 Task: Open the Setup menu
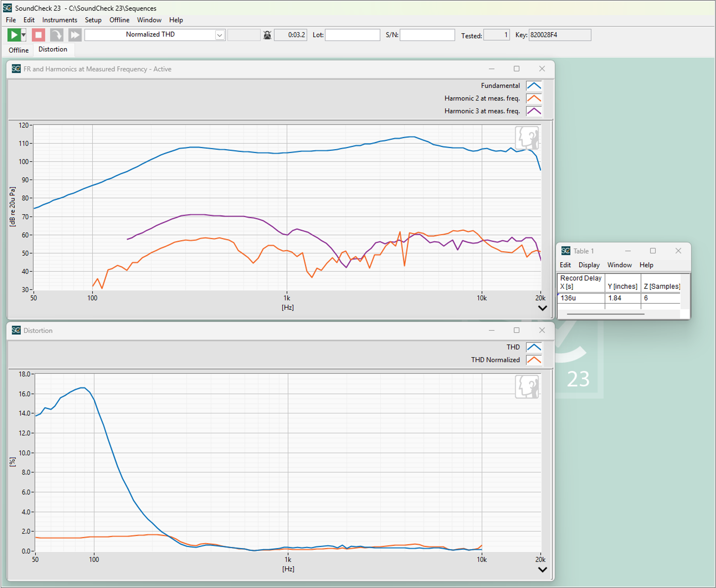93,20
